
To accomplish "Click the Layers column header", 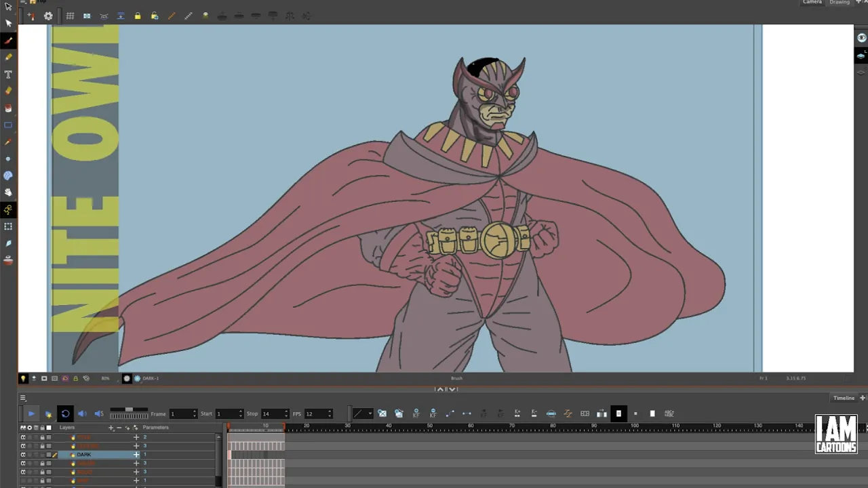I will [x=67, y=428].
